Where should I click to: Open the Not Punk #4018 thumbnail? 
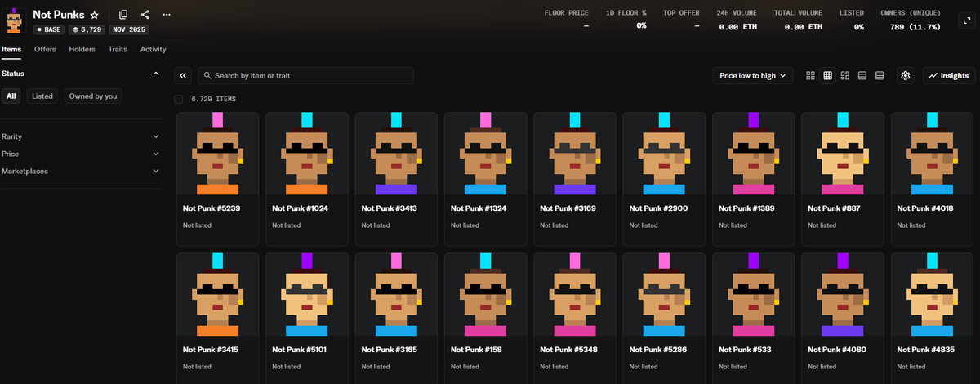coord(932,154)
